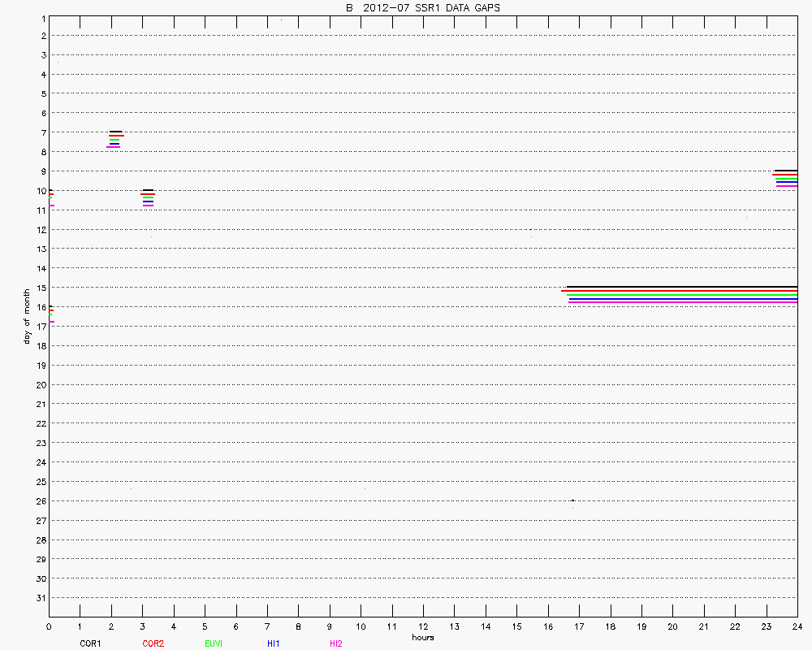Image resolution: width=812 pixels, height=650 pixels.
Task: Select the red COR2 legend label
Action: tap(153, 643)
